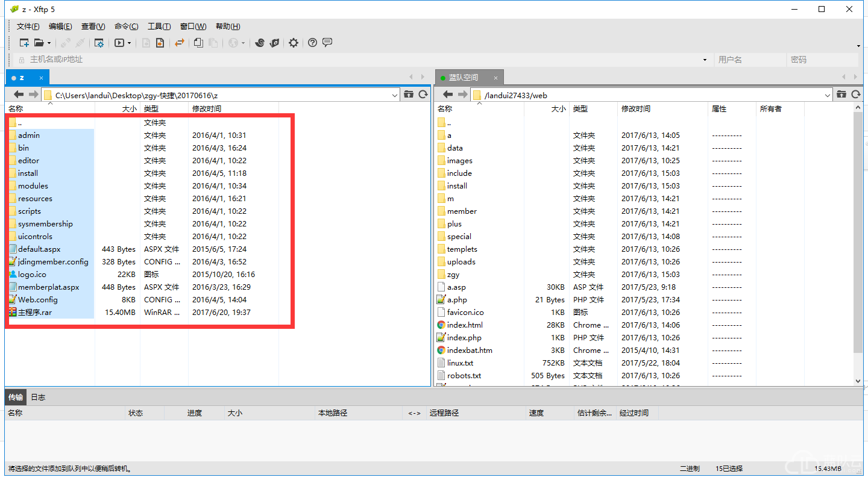Select the 主程序.rar file in local pane

click(x=35, y=313)
